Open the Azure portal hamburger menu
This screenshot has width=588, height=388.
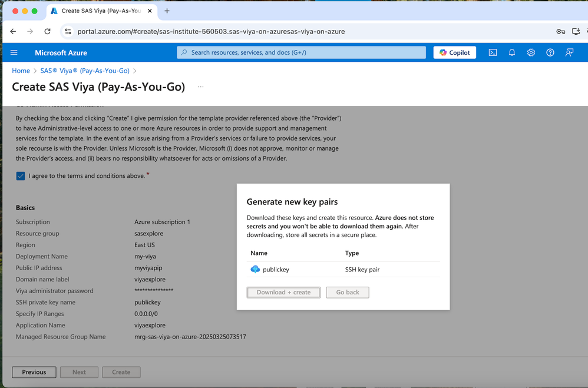click(x=14, y=52)
